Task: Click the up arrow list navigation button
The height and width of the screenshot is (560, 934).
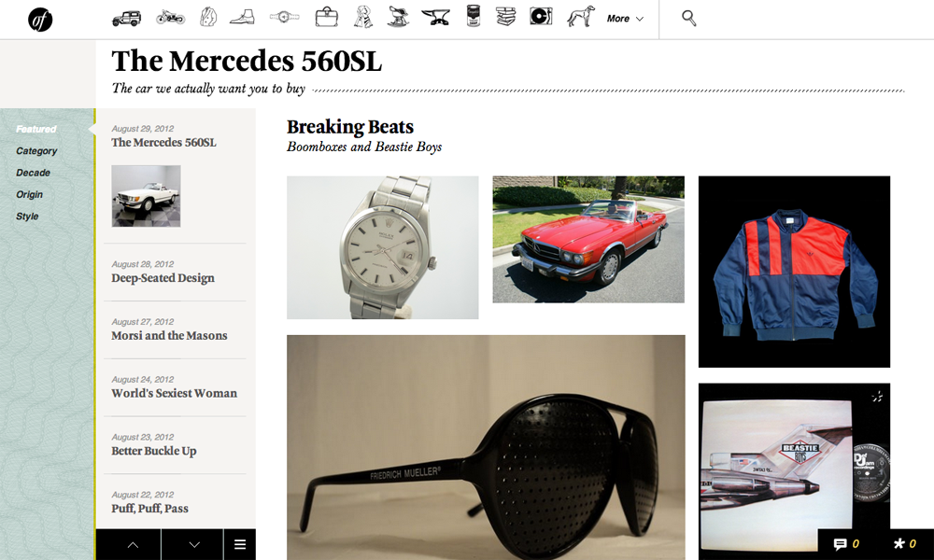Action: pos(134,544)
